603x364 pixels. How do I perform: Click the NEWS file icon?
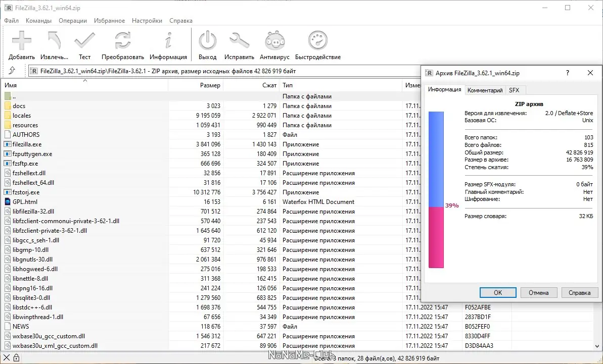[x=8, y=327]
